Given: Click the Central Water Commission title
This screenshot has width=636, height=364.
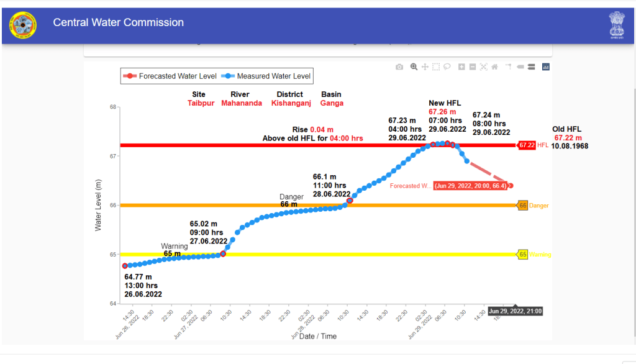Looking at the screenshot, I should tap(119, 23).
